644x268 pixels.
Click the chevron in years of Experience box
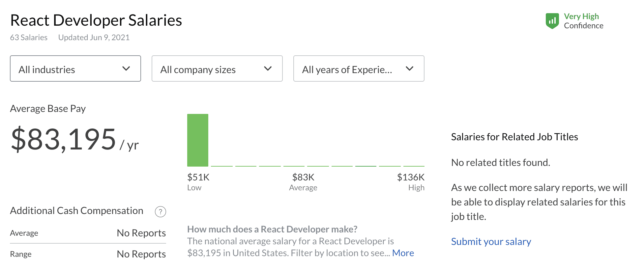tap(409, 69)
